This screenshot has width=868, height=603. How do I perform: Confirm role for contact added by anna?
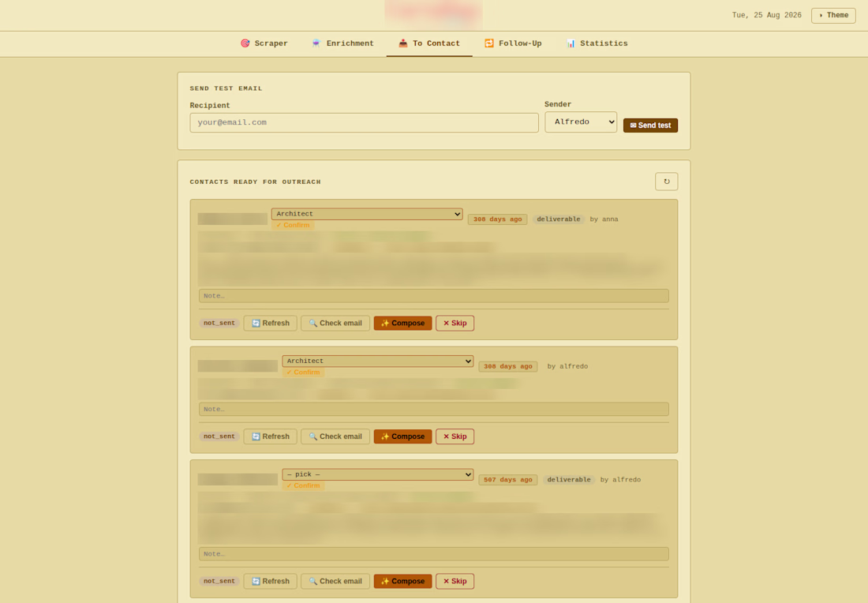pyautogui.click(x=293, y=226)
